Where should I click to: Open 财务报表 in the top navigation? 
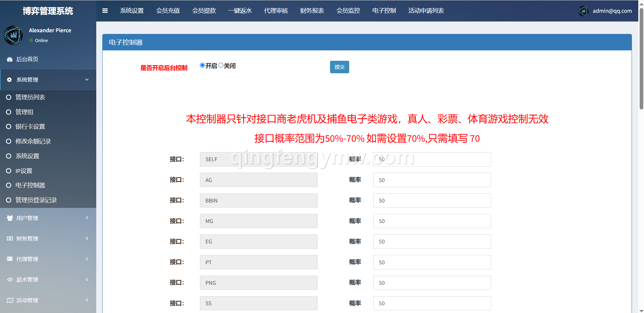pyautogui.click(x=312, y=11)
